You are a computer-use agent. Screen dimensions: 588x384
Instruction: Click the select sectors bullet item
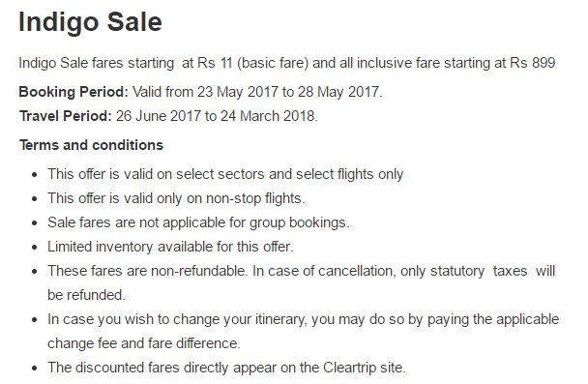(225, 174)
